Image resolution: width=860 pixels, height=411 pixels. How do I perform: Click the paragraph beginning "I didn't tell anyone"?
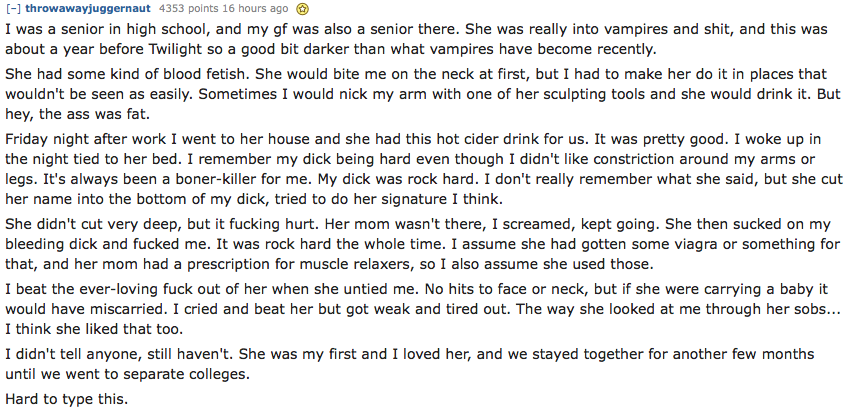pos(410,365)
